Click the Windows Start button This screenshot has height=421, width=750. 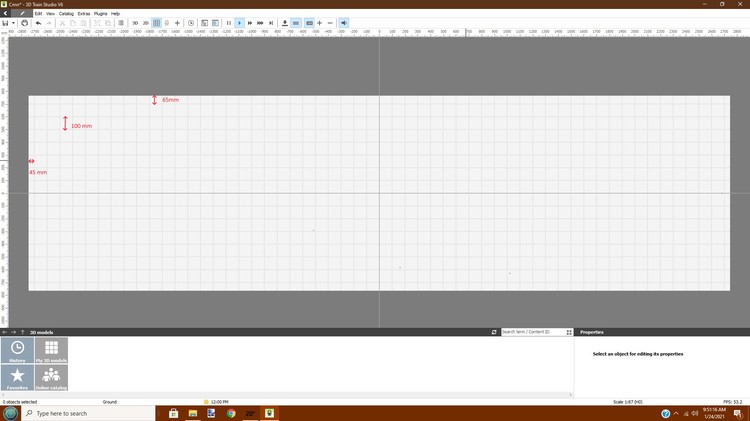(11, 413)
